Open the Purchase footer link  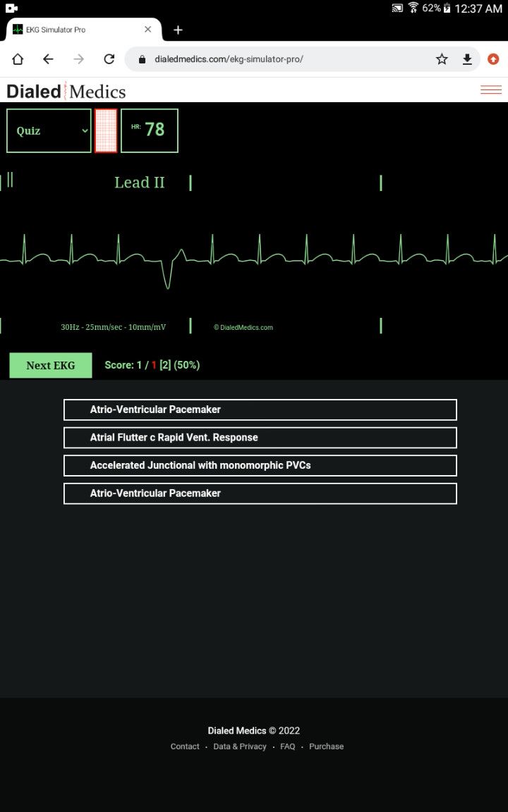(x=327, y=746)
